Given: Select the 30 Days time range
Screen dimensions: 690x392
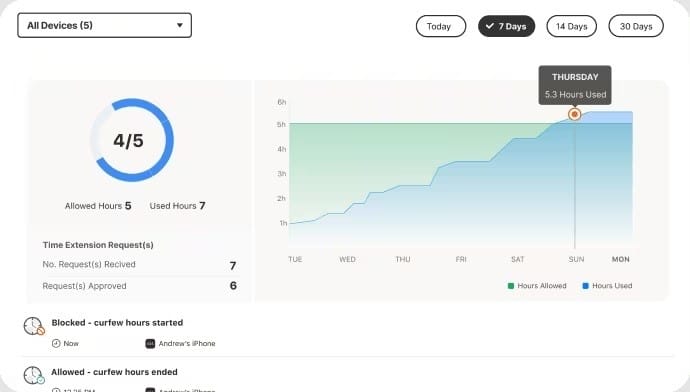Looking at the screenshot, I should (636, 26).
